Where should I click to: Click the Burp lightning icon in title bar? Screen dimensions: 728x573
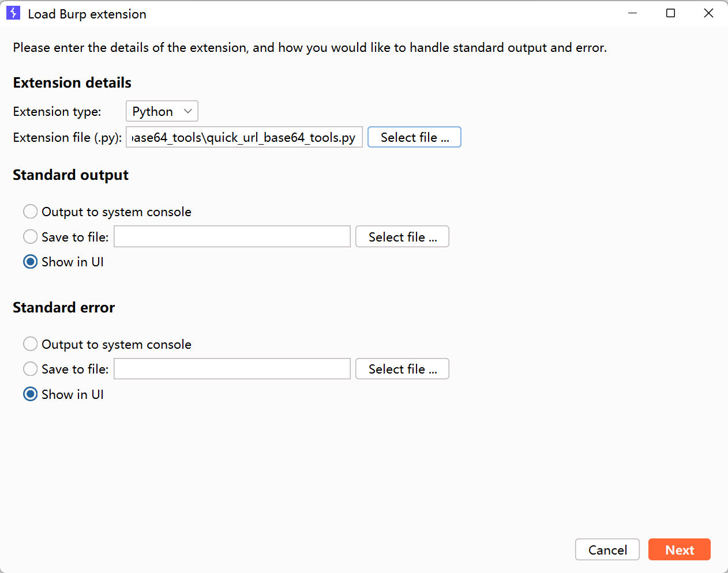13,13
